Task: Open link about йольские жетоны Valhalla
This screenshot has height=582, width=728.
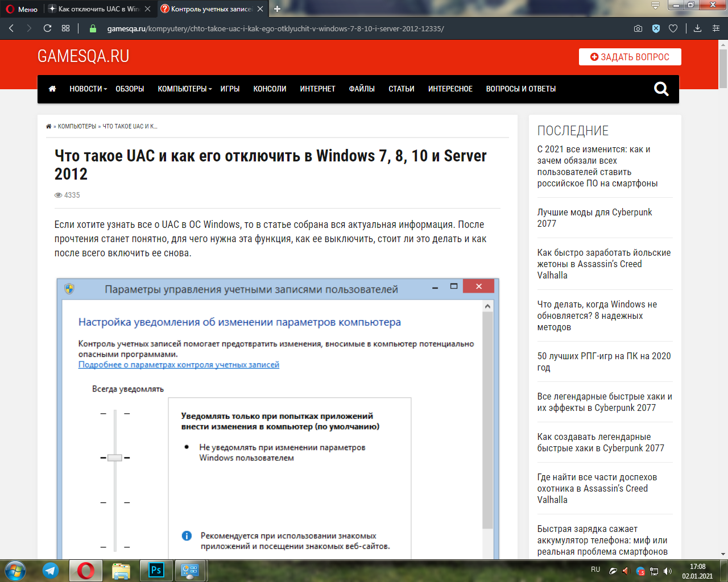Action: [603, 264]
